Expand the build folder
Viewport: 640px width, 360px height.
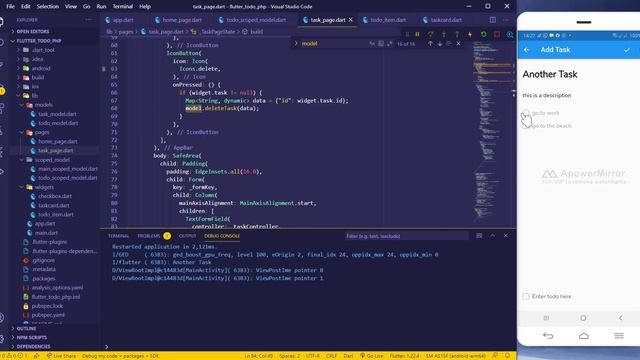click(x=38, y=78)
